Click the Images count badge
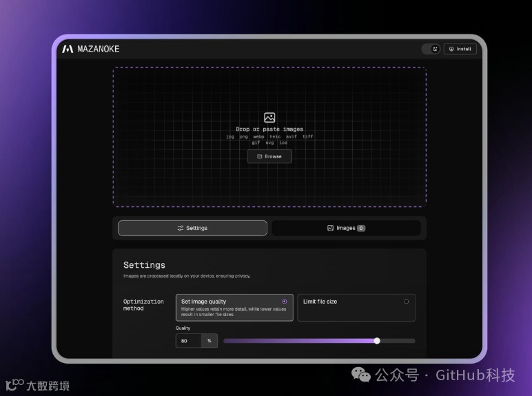 (361, 228)
